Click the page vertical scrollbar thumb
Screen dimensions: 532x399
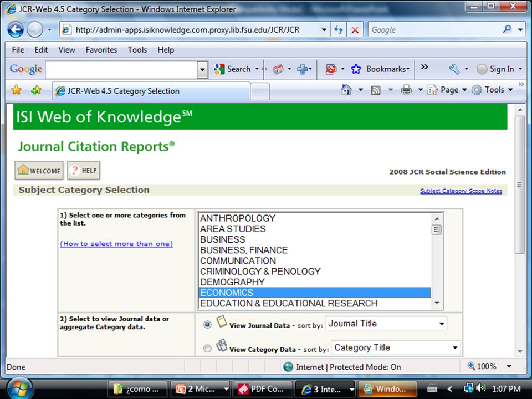[519, 185]
